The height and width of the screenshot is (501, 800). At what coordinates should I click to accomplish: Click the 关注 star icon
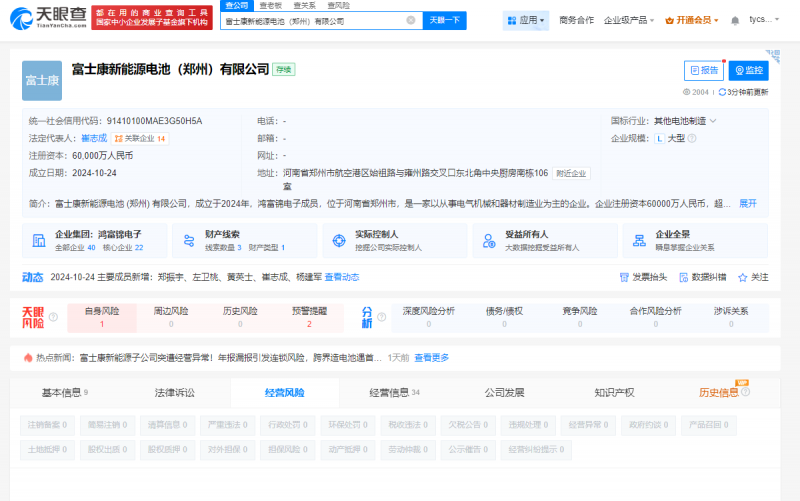742,278
